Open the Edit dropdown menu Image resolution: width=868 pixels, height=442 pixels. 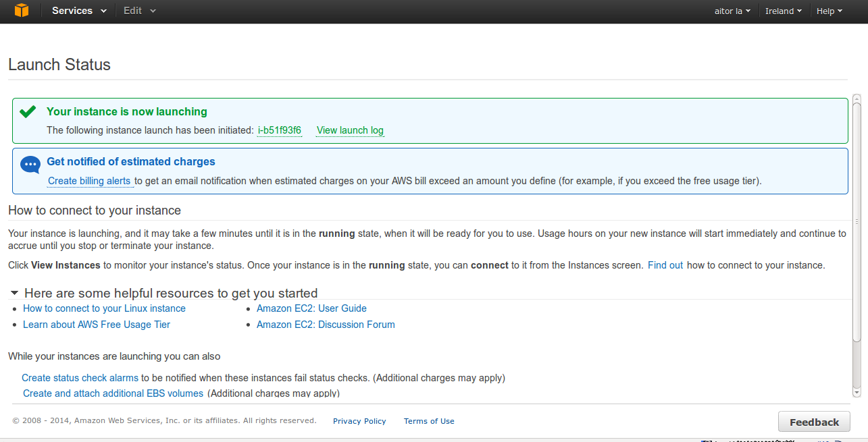[x=139, y=11]
